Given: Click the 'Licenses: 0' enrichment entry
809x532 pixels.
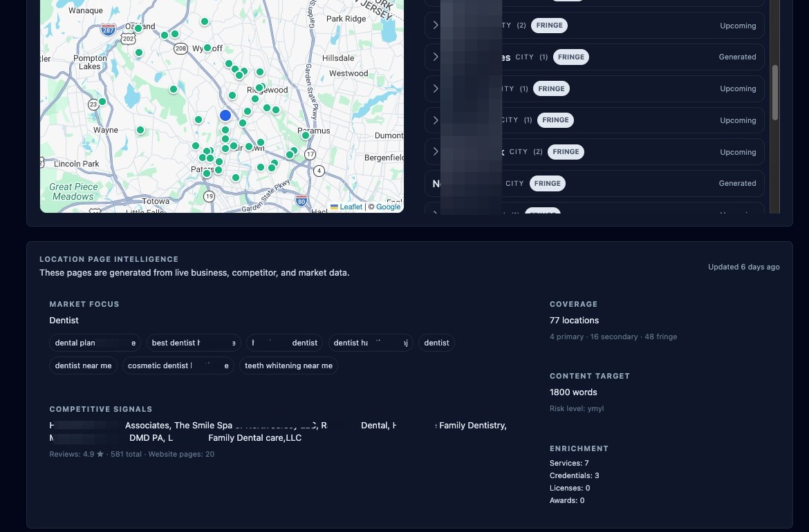Looking at the screenshot, I should click(570, 488).
